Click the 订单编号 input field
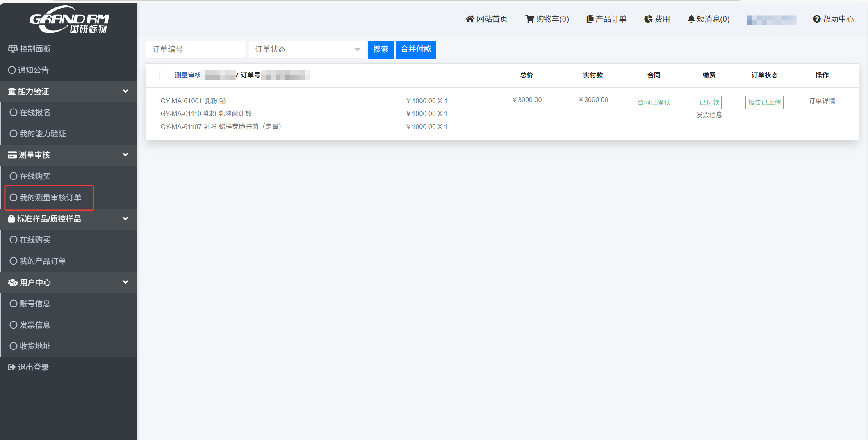The height and width of the screenshot is (440, 868). [196, 50]
